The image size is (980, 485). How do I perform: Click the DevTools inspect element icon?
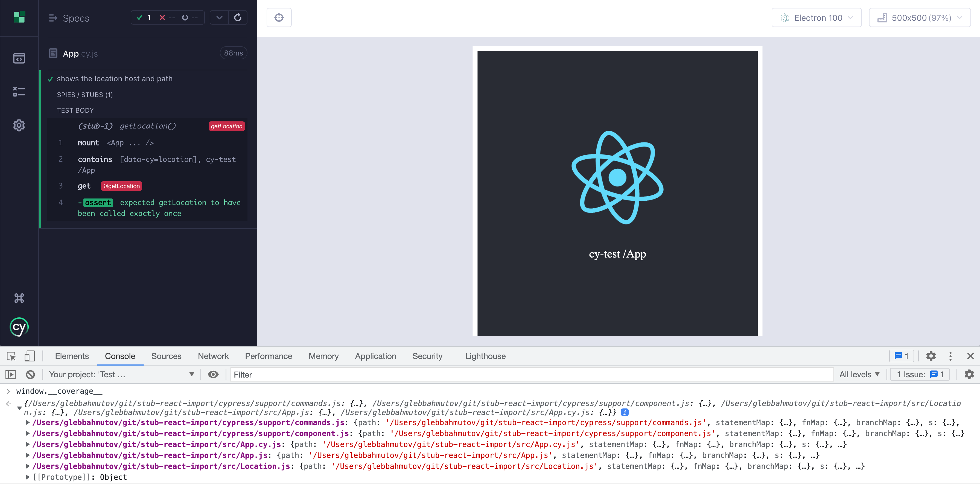tap(11, 356)
